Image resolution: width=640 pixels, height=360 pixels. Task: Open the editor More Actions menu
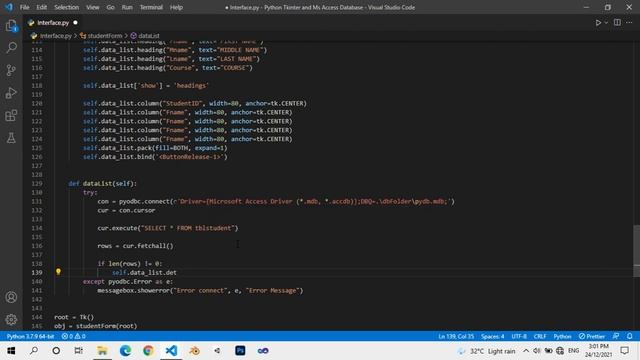[629, 23]
